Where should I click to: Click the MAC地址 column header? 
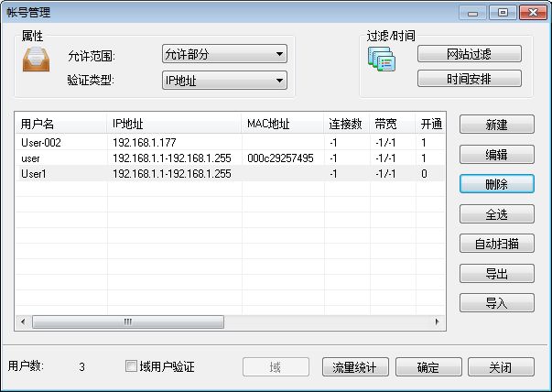[x=282, y=124]
